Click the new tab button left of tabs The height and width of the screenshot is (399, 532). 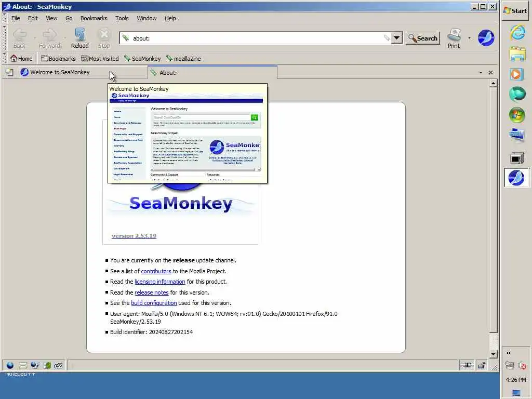click(10, 72)
